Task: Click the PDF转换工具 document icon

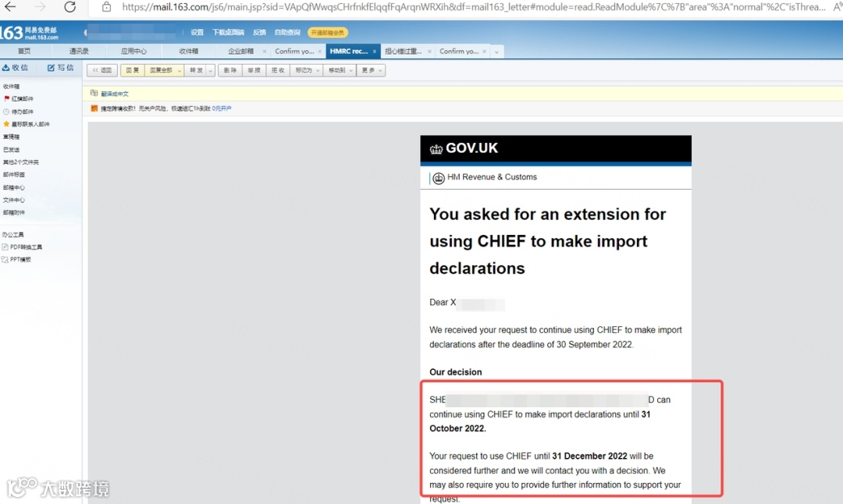Action: pyautogui.click(x=5, y=247)
